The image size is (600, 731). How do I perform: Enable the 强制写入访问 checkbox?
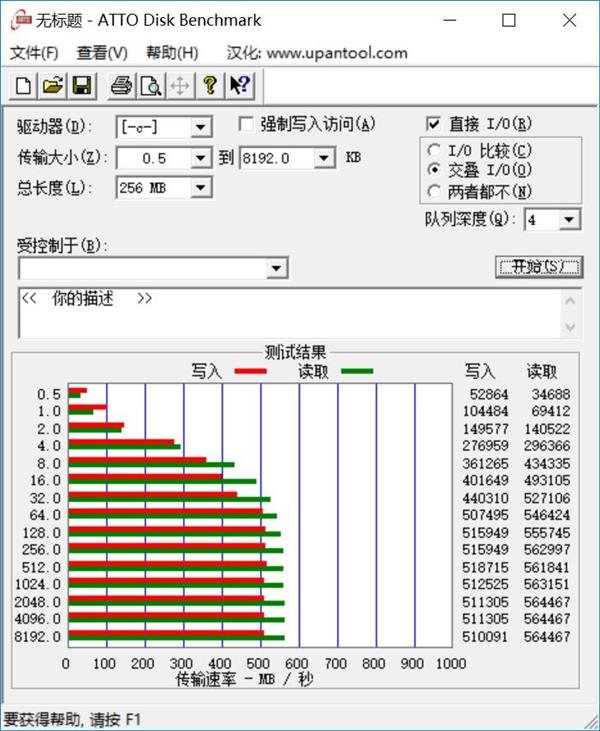click(246, 124)
